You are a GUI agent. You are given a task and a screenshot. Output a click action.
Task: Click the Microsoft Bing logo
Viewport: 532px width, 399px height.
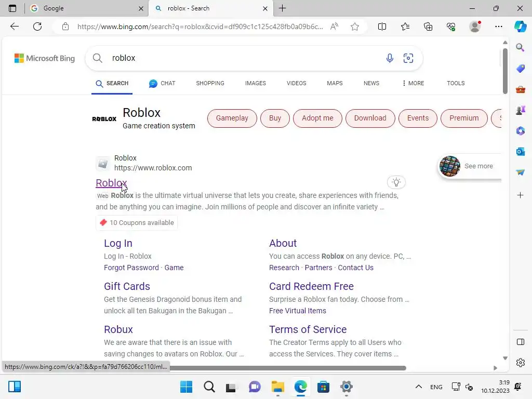click(x=45, y=58)
